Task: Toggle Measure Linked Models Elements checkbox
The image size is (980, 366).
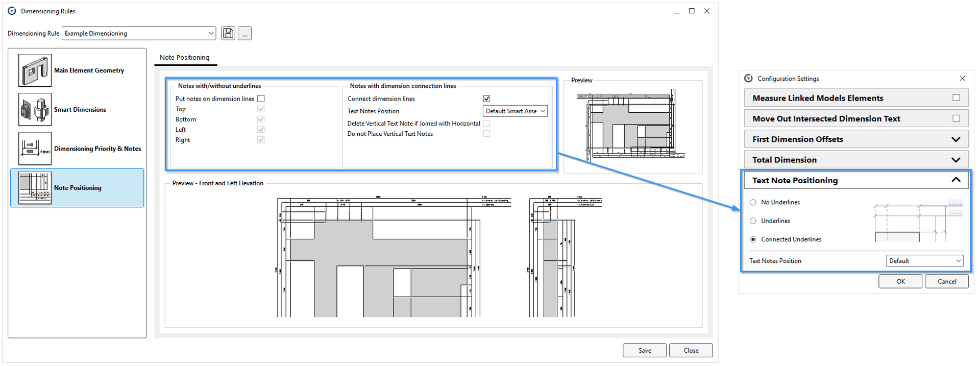Action: 956,98
